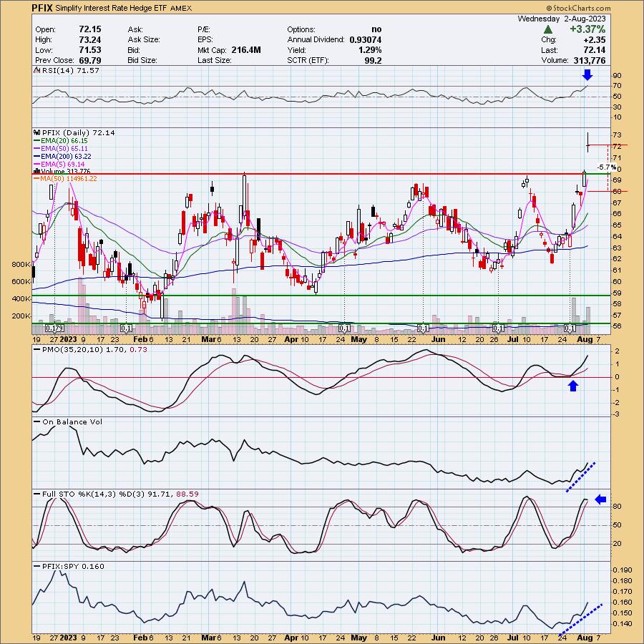Click the Chg value +2.35
Image resolution: width=644 pixels, height=644 pixels.
594,40
